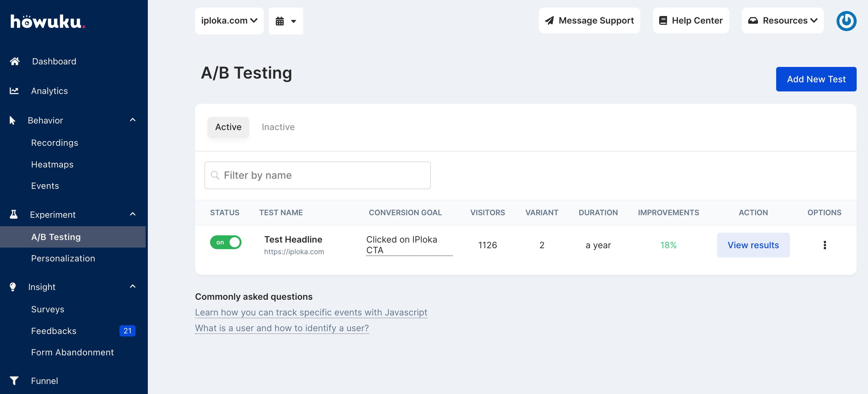Click View results for Test Headline
The image size is (868, 394).
[x=753, y=245]
